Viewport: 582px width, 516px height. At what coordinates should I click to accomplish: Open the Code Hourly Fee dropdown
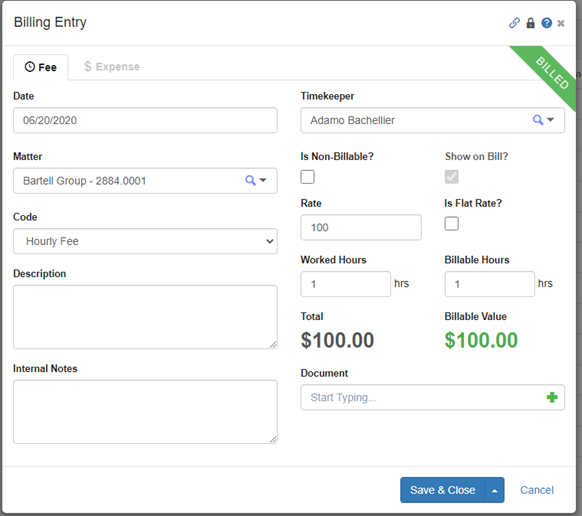145,241
